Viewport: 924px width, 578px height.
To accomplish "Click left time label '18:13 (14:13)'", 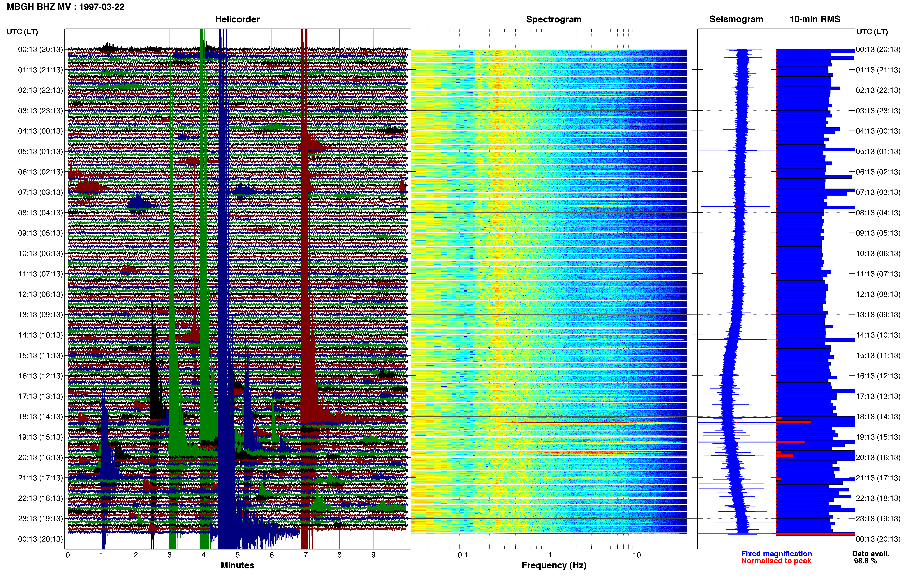I will click(x=41, y=416).
